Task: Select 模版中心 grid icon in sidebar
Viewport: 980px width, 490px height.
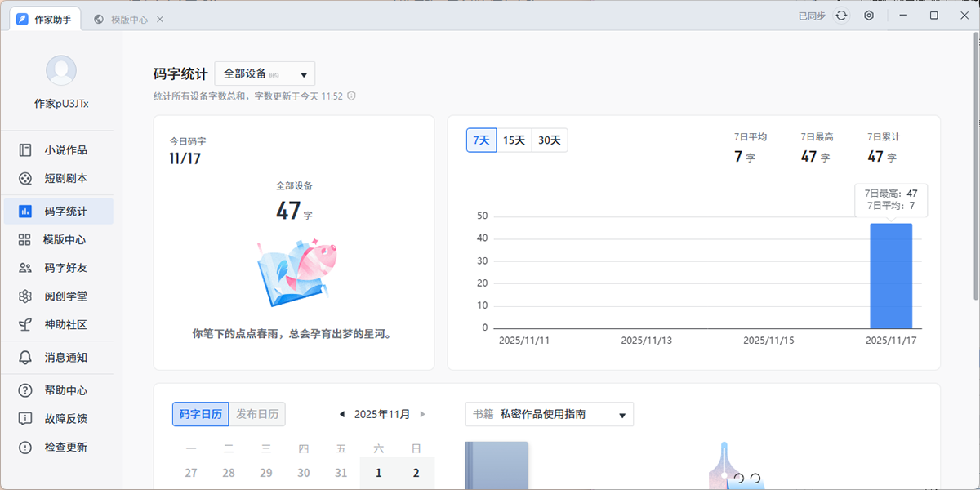Action: [25, 239]
